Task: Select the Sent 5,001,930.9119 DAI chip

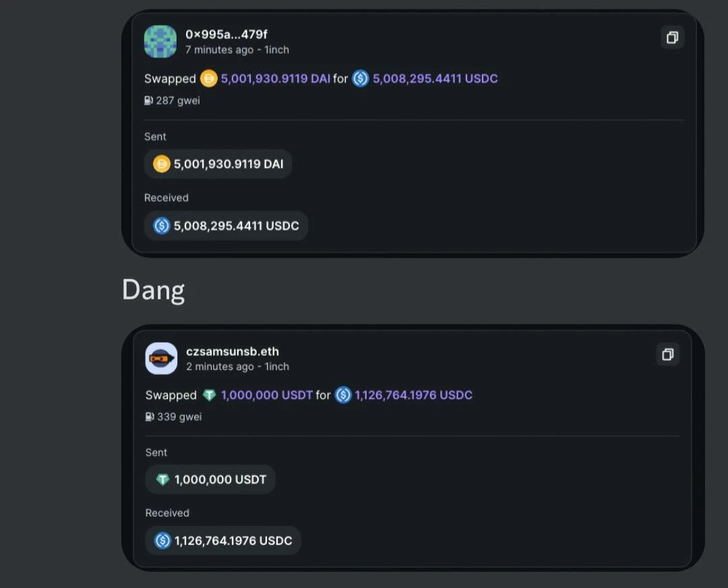Action: coord(218,164)
